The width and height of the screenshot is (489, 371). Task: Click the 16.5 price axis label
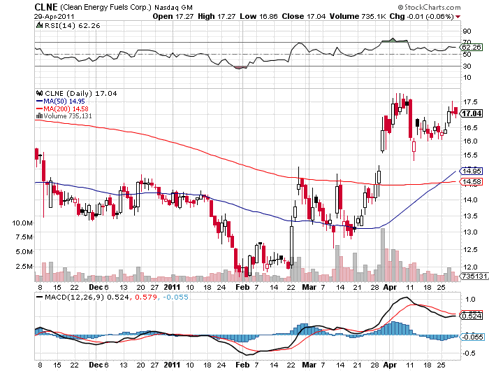470,128
